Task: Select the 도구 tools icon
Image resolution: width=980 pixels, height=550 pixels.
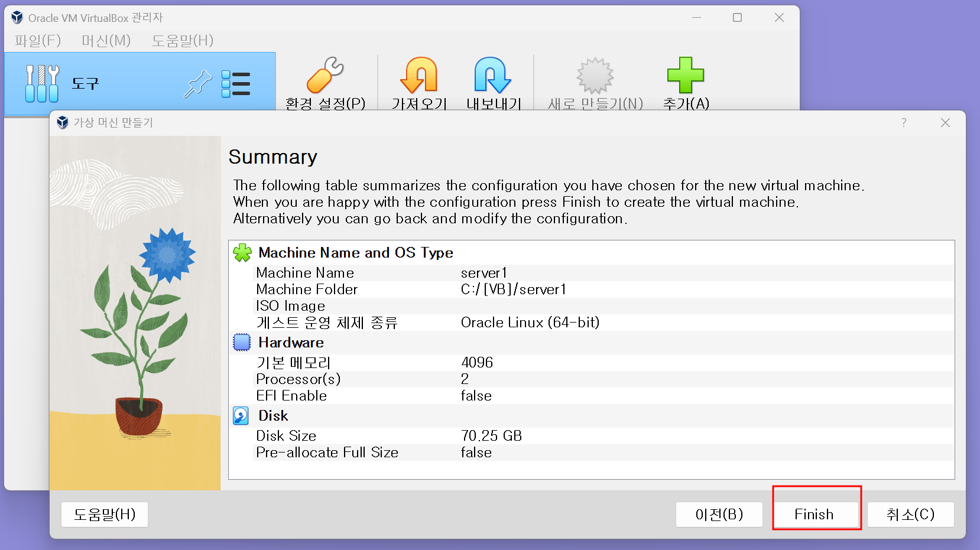Action: click(x=42, y=83)
